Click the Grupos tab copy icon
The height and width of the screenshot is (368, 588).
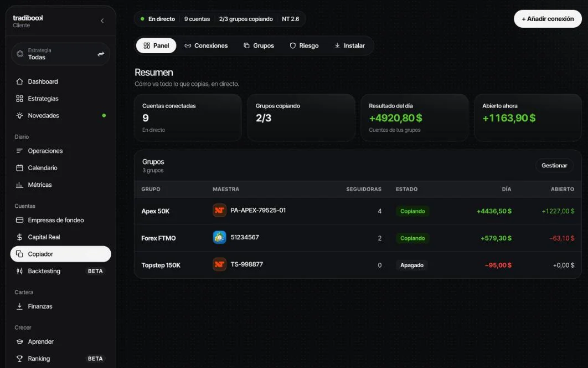coord(246,45)
